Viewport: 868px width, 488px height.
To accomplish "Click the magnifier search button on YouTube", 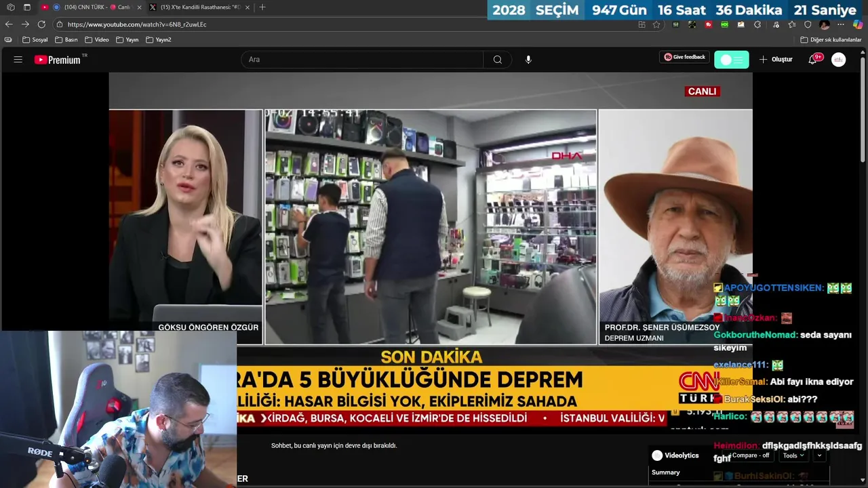I will coord(498,60).
